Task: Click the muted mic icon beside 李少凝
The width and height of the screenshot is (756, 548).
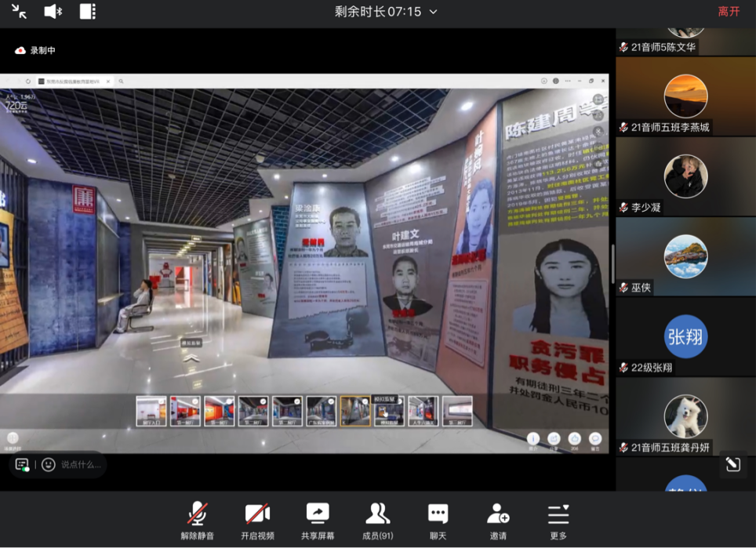Action: coord(623,208)
